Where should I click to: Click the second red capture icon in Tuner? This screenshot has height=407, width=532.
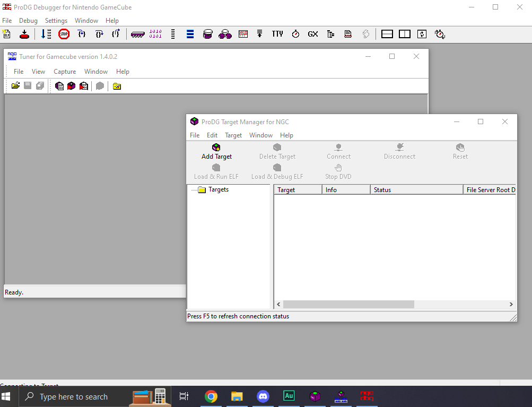coord(71,86)
